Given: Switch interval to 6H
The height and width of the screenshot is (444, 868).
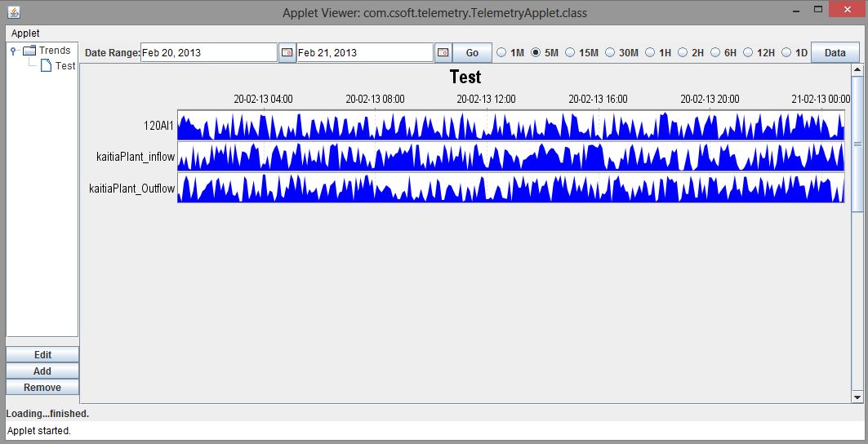Looking at the screenshot, I should [x=714, y=52].
